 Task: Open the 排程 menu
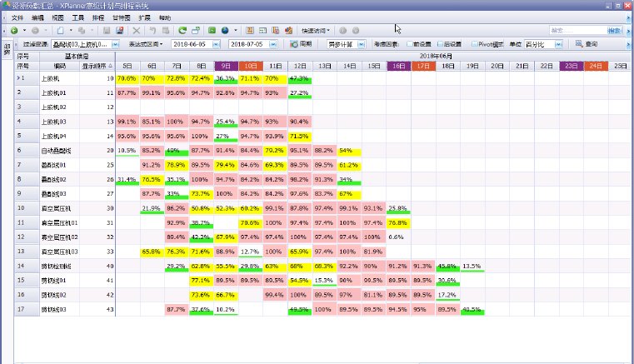click(98, 17)
